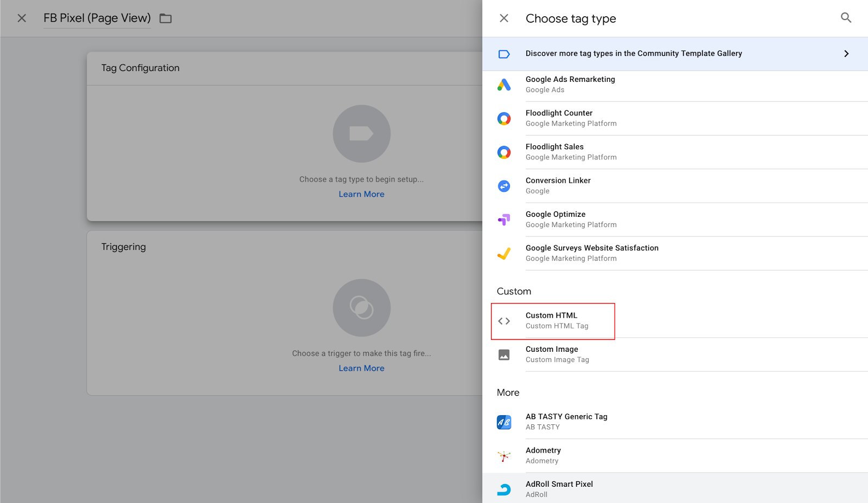Image resolution: width=868 pixels, height=503 pixels.
Task: Click the Custom HTML code brackets icon
Action: [504, 321]
